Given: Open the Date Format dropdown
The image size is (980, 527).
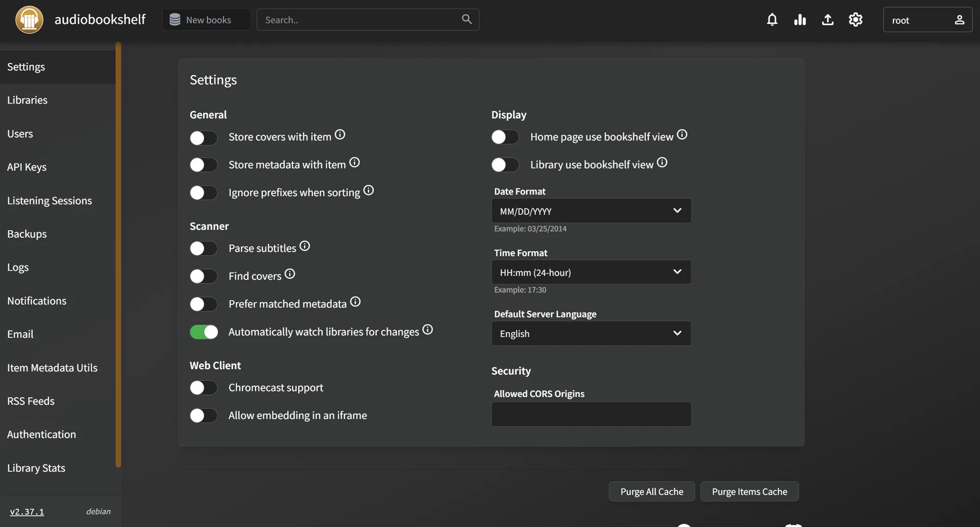Looking at the screenshot, I should (591, 210).
